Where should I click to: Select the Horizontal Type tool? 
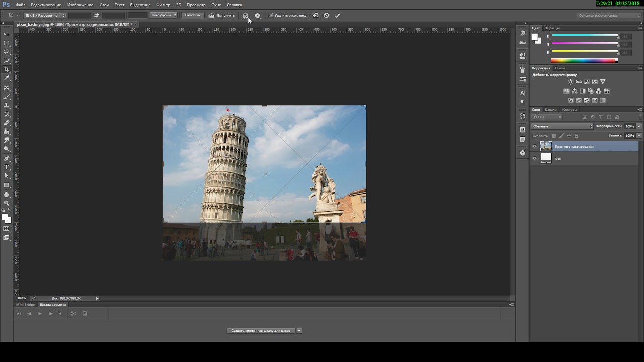[x=7, y=167]
